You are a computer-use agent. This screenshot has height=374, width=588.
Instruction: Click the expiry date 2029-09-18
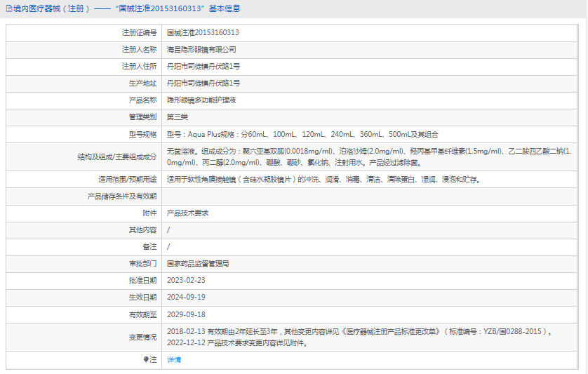[186, 314]
